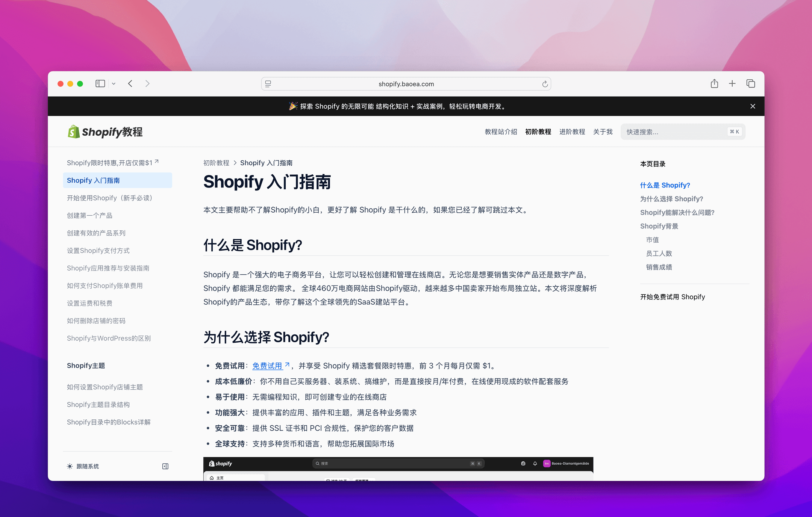
Task: Click the Shopify主题 sidebar section header
Action: 86,366
